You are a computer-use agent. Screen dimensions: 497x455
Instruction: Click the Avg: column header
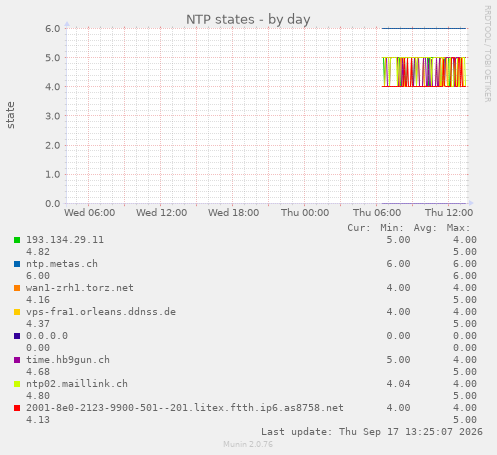(425, 228)
